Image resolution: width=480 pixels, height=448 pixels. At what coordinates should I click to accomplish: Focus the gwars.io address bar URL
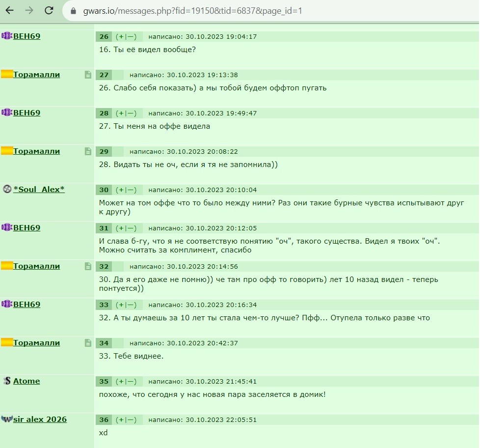[x=192, y=11]
